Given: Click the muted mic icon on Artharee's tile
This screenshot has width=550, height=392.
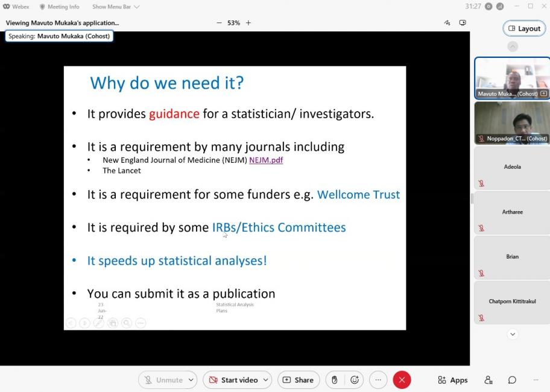Looking at the screenshot, I should [482, 228].
